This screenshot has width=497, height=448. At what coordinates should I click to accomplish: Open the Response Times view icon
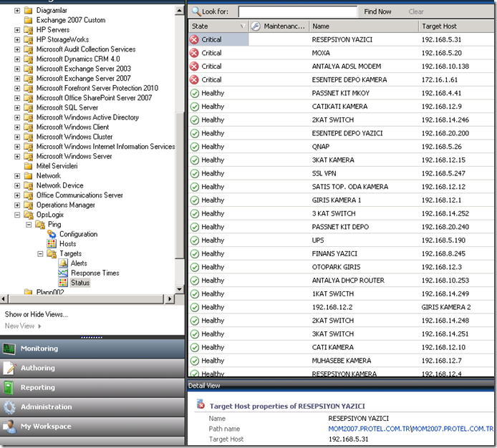pos(64,273)
